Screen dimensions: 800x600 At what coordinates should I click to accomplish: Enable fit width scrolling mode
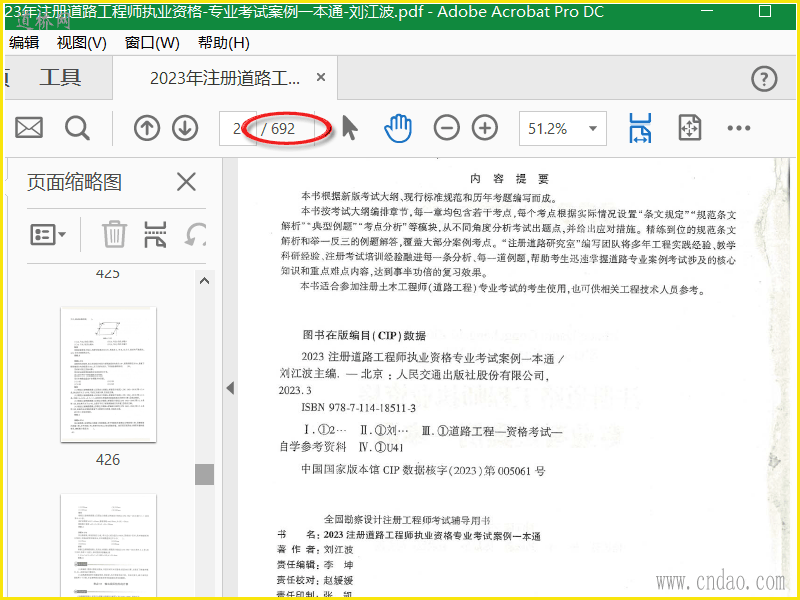pos(640,128)
